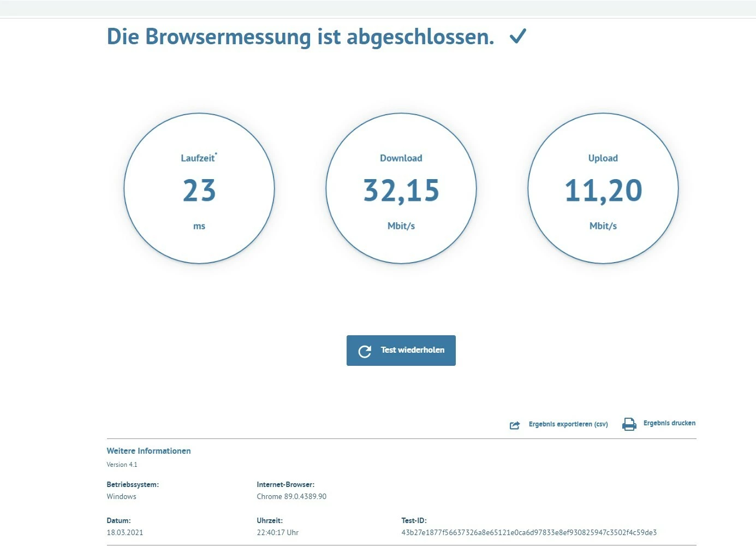Select the Upload value 11,20
The height and width of the screenshot is (546, 756).
pos(603,191)
